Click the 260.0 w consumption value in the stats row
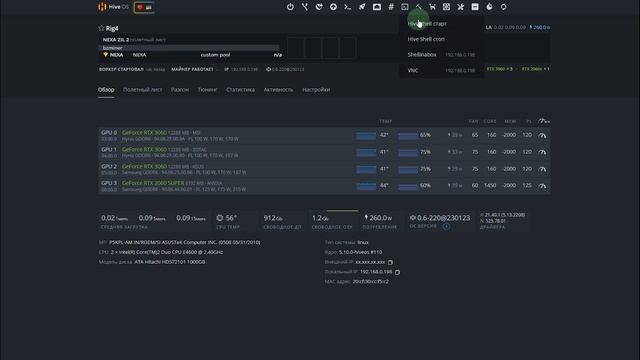 pos(380,218)
